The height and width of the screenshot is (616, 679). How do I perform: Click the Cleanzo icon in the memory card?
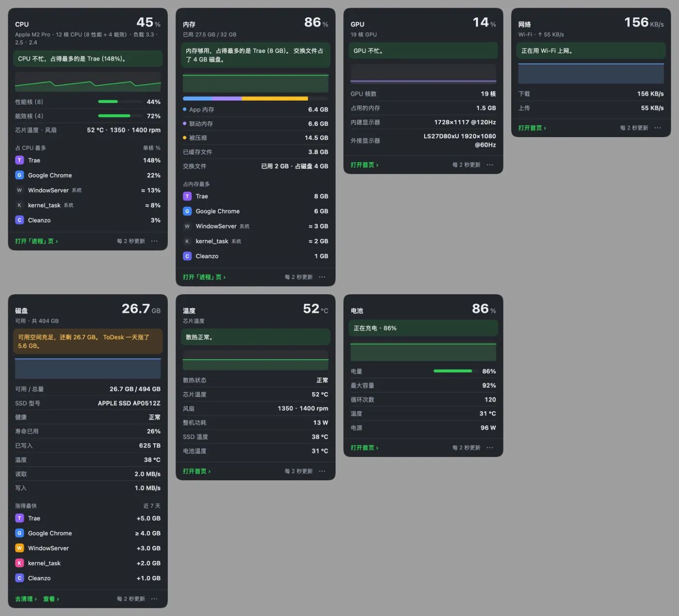pos(187,256)
